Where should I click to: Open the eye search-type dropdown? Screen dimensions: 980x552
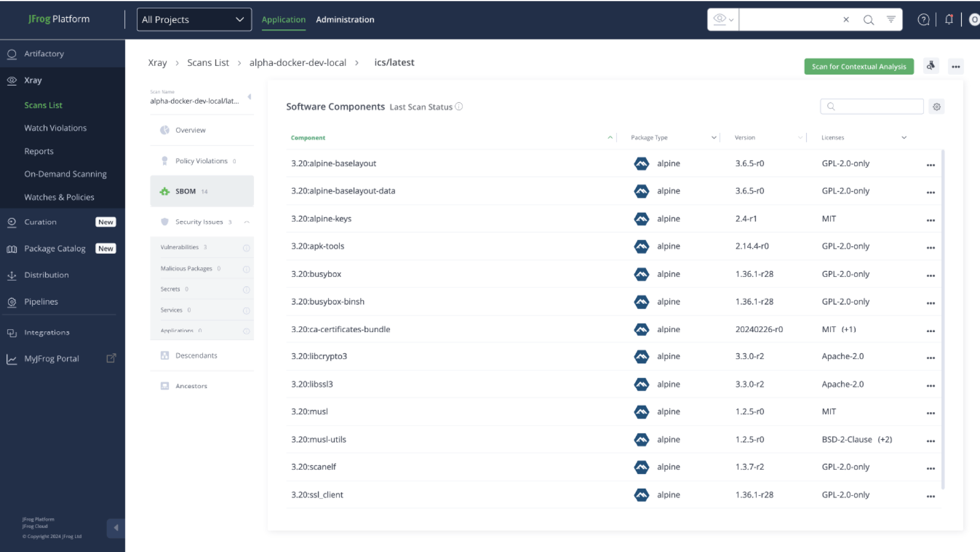(723, 19)
